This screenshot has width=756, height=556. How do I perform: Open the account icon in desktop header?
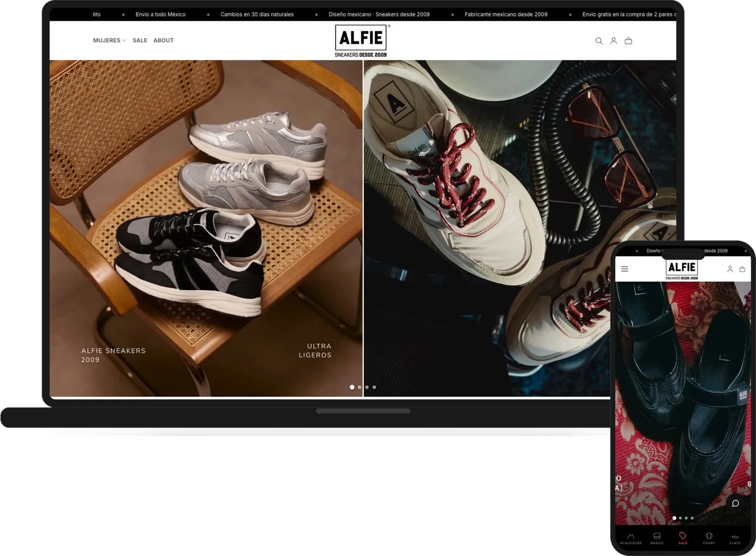point(613,41)
